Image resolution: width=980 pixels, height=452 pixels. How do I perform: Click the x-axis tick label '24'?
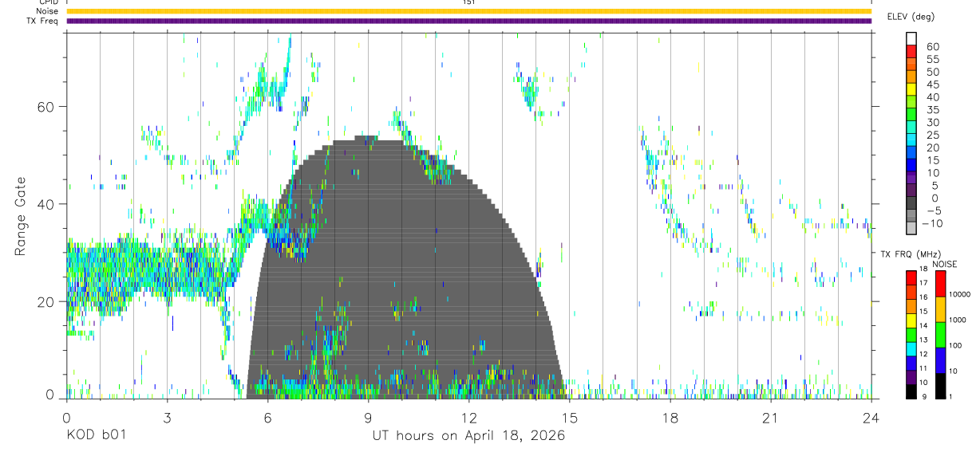coord(871,417)
